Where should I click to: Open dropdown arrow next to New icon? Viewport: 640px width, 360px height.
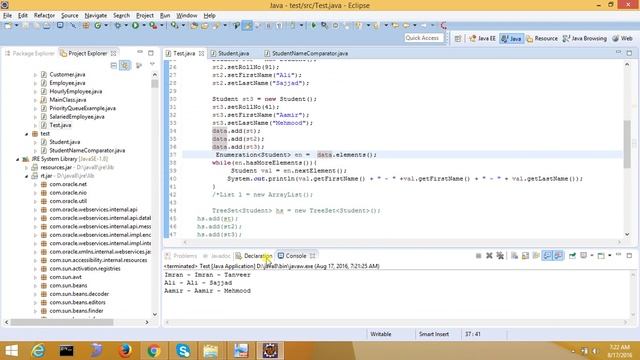16,25
